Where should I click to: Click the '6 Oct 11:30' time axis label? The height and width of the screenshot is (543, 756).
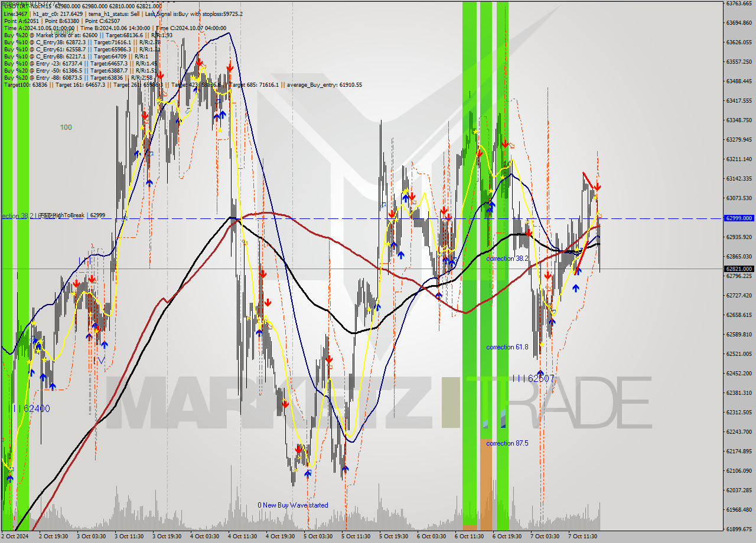(469, 537)
